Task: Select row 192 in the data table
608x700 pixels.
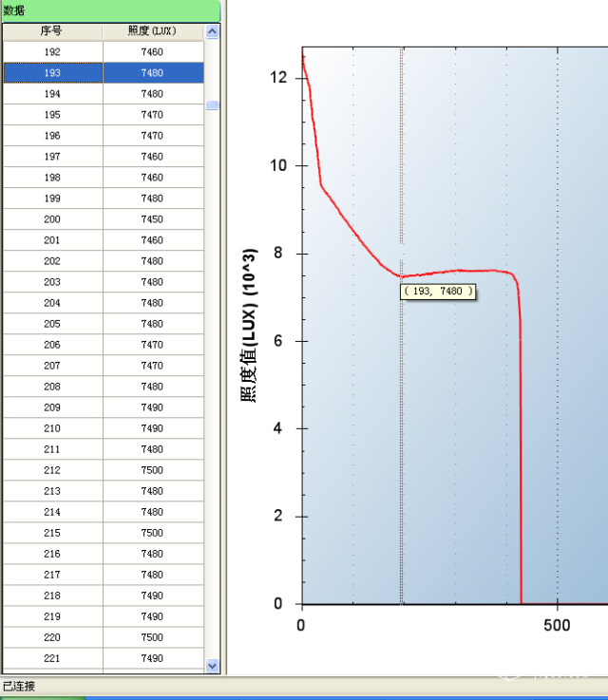Action: tap(52, 52)
